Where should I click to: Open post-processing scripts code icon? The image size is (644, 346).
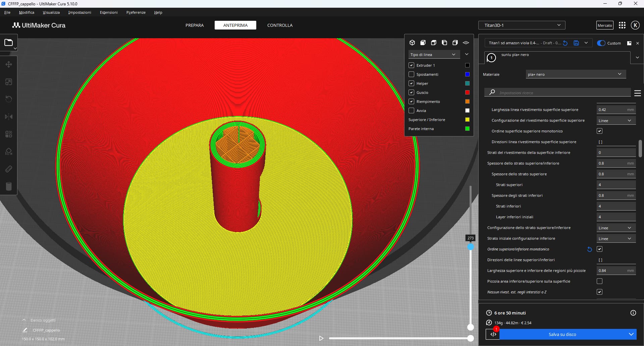coord(493,334)
